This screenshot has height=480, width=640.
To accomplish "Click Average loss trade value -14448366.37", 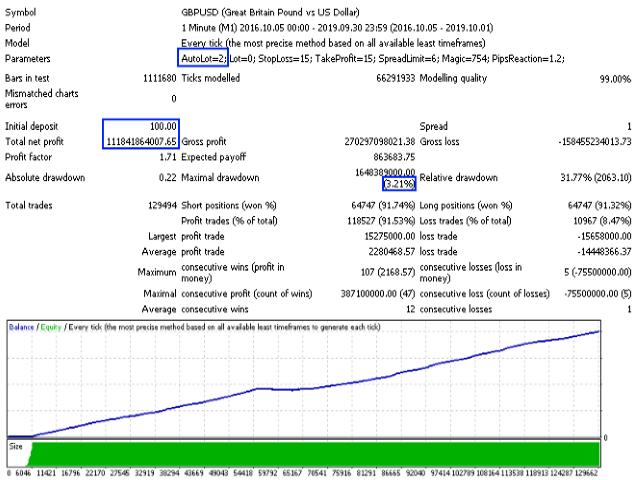I will [604, 252].
